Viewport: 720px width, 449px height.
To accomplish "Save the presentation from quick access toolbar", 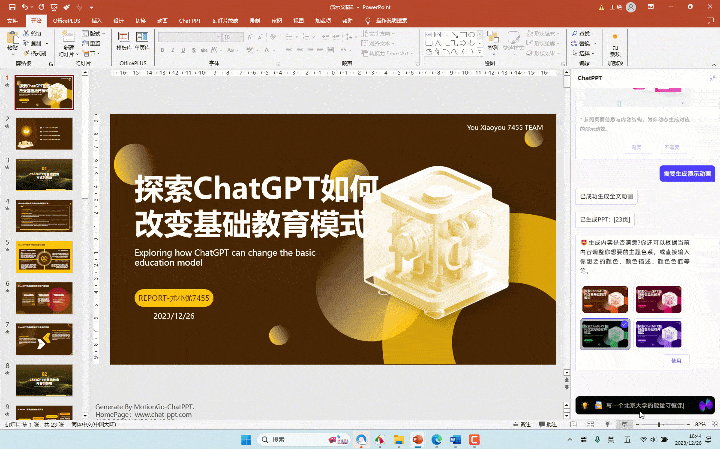I will click(x=12, y=7).
